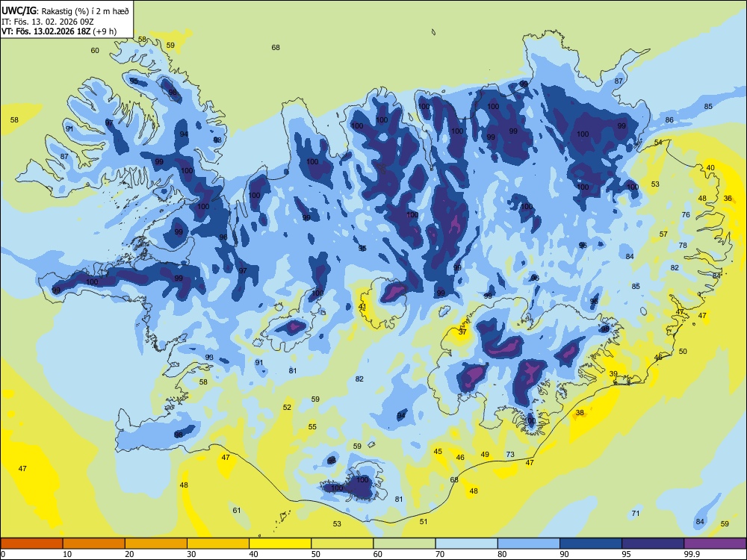Click the map value '73' on the south coast
This screenshot has height=560, width=747.
click(510, 454)
